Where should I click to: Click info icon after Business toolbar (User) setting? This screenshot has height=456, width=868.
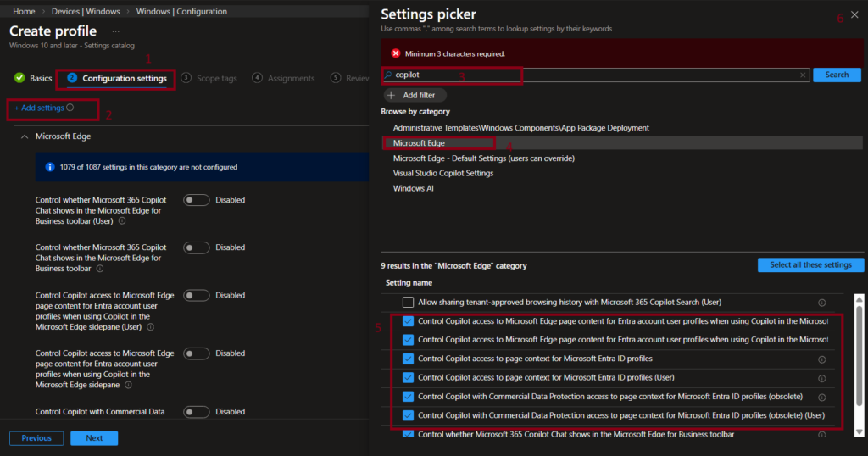[122, 221]
